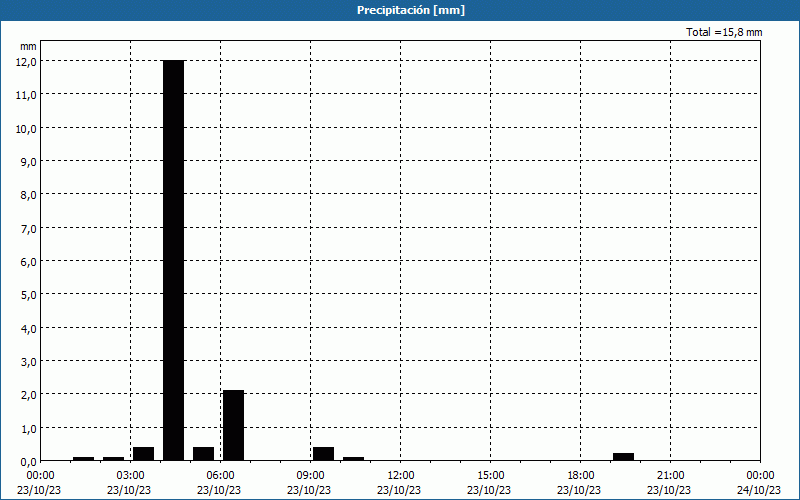Viewport: 800px width, 500px height.
Task: Click the 23/10/23 date under 12:00
Action: [399, 490]
